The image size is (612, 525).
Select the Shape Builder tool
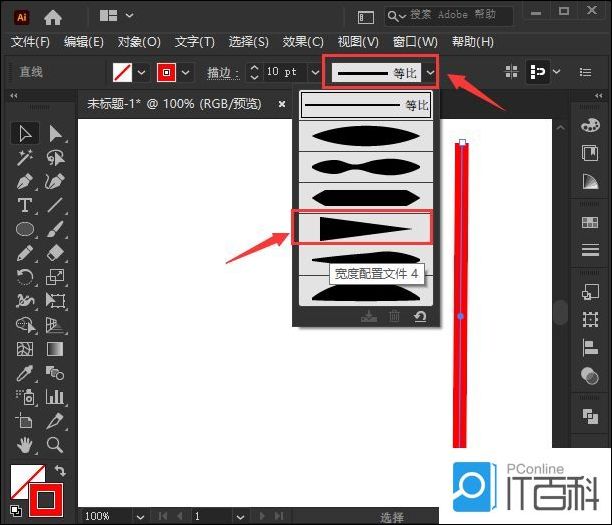pyautogui.click(x=25, y=325)
